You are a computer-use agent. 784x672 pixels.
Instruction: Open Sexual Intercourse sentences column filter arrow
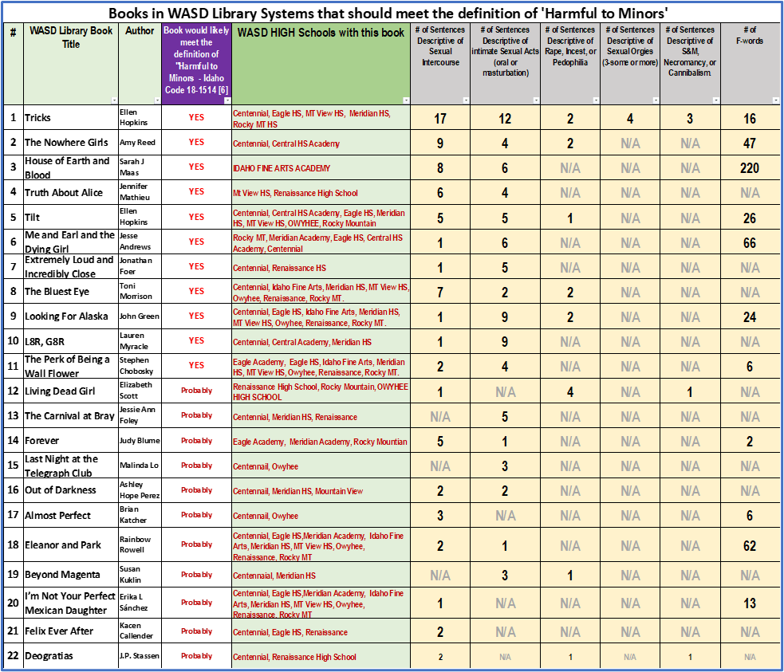click(x=465, y=100)
